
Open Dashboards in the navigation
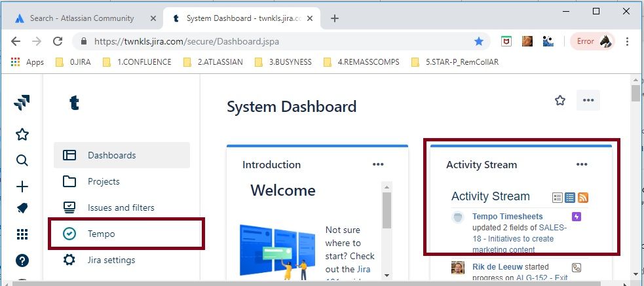[122, 155]
